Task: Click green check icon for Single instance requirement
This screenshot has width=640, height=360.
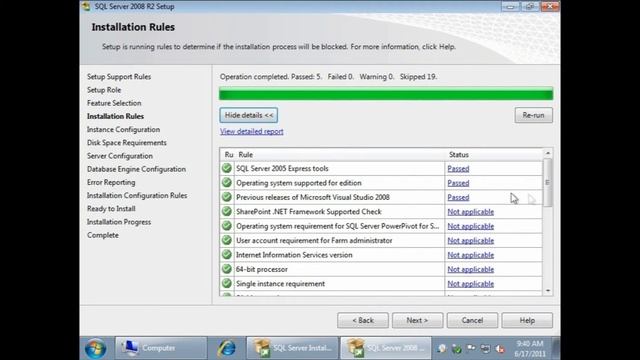Action: [227, 284]
